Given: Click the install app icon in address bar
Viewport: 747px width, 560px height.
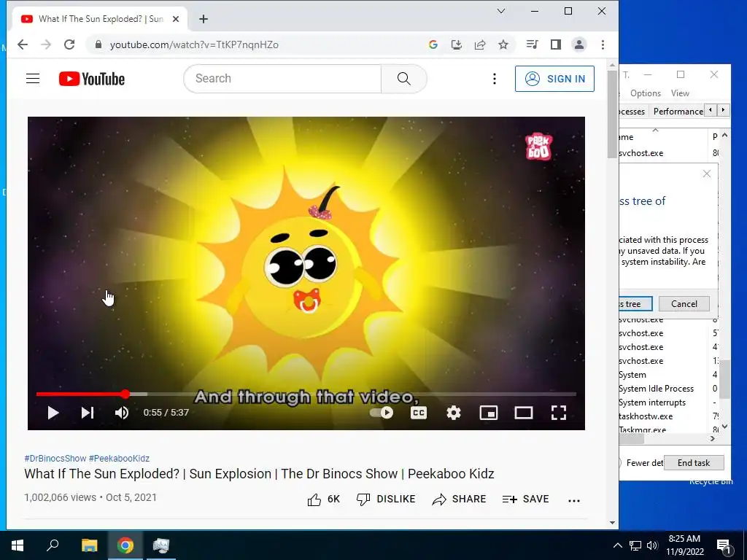Looking at the screenshot, I should [x=457, y=44].
